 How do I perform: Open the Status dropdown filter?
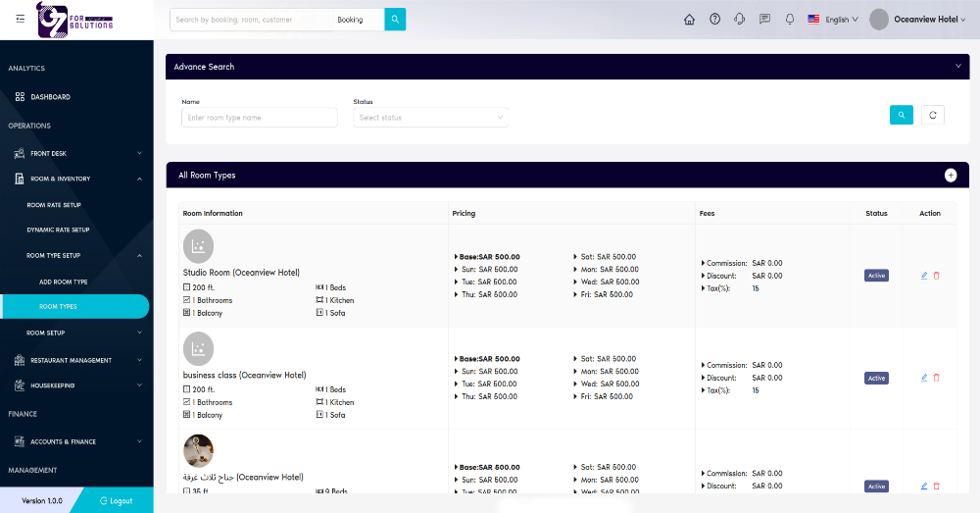tap(430, 118)
